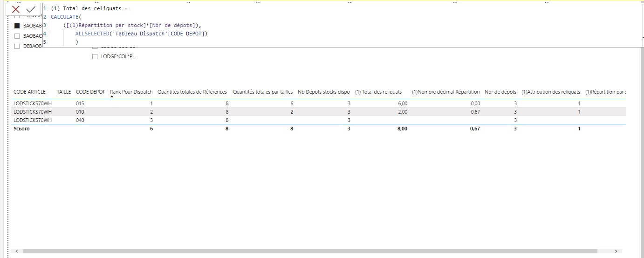Click the CODE DEPOT cell 010
Screen dimensions: 644x258
click(x=80, y=112)
